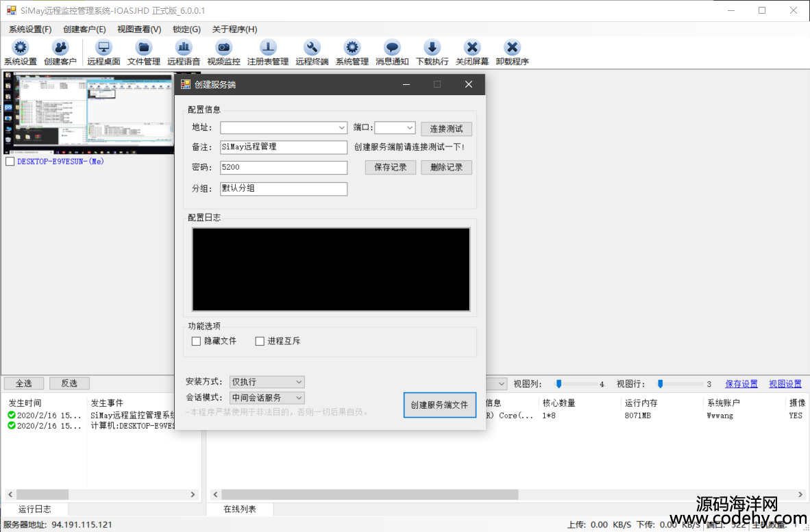Image resolution: width=810 pixels, height=532 pixels.
Task: Open the 锁定(G) menu
Action: point(186,29)
